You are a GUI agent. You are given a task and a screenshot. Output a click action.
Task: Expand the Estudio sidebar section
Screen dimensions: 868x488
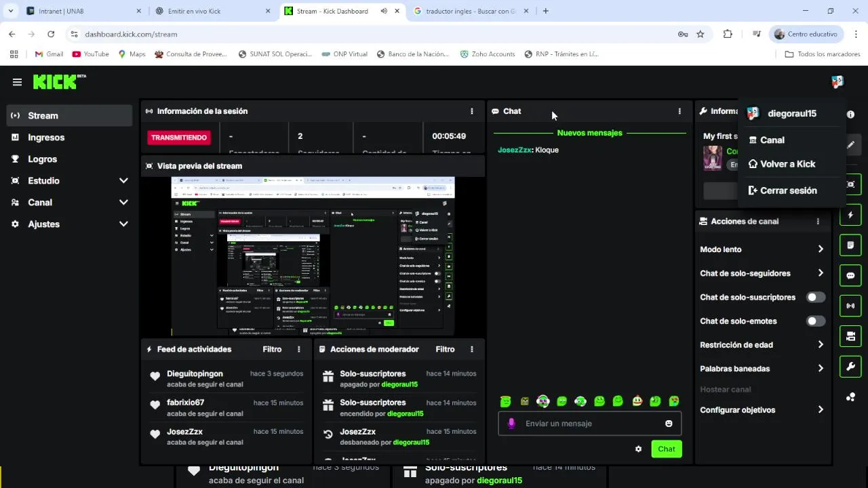pyautogui.click(x=123, y=181)
